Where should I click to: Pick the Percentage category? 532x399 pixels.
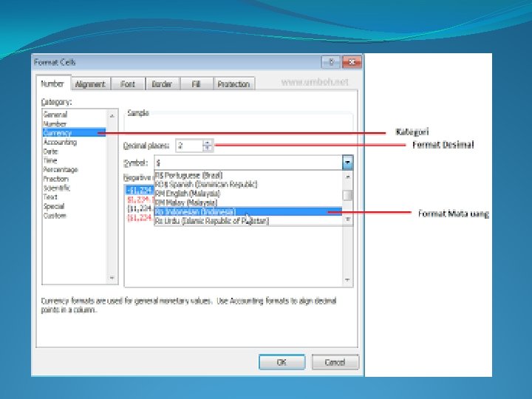[75, 169]
